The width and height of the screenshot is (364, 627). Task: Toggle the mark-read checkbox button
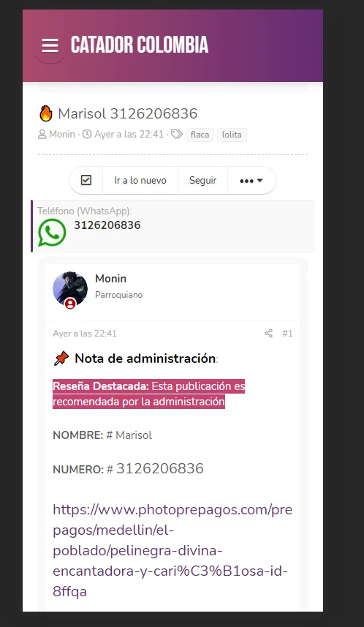point(86,180)
